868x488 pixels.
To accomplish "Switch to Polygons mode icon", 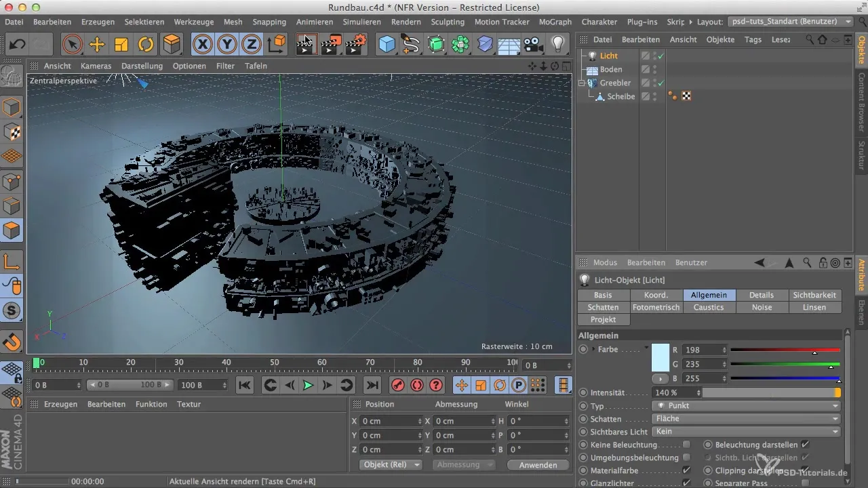I will coord(12,230).
